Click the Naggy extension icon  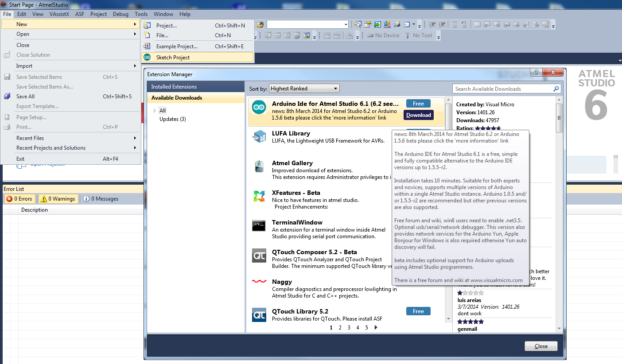[x=259, y=281]
